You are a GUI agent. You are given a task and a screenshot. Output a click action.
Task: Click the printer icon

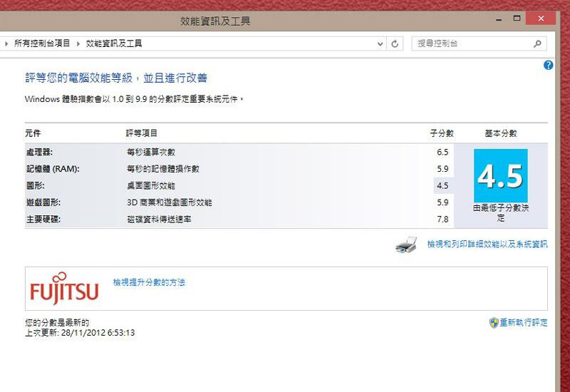[x=406, y=245]
